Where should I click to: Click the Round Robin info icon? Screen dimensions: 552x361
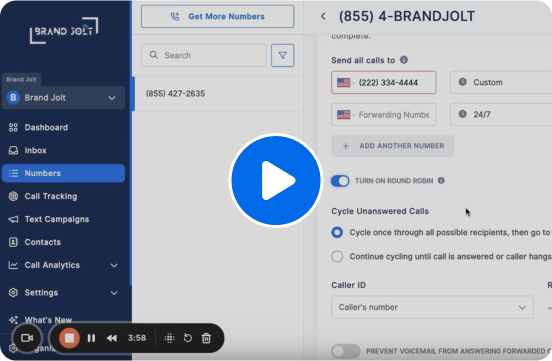click(441, 180)
